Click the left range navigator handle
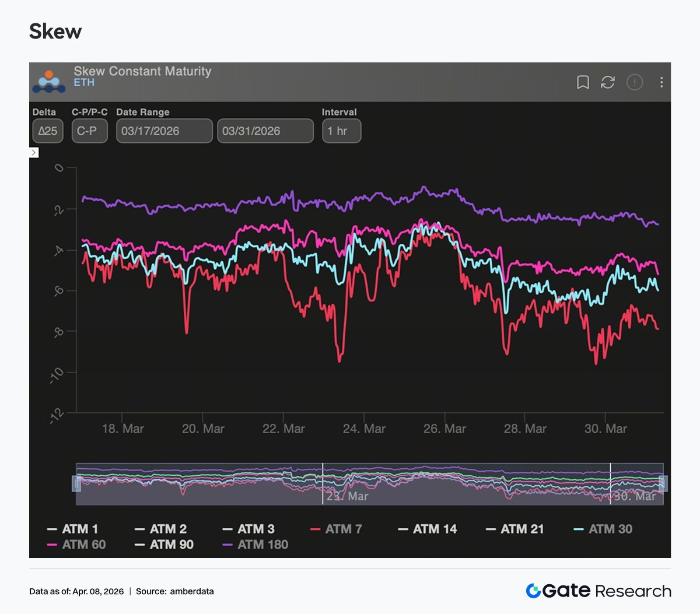The height and width of the screenshot is (614, 700). click(x=76, y=483)
